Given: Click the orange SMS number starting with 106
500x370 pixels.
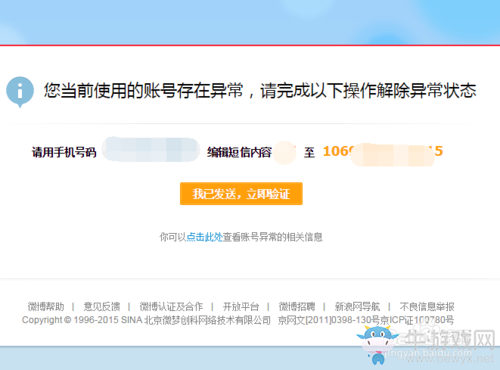Looking at the screenshot, I should 383,152.
